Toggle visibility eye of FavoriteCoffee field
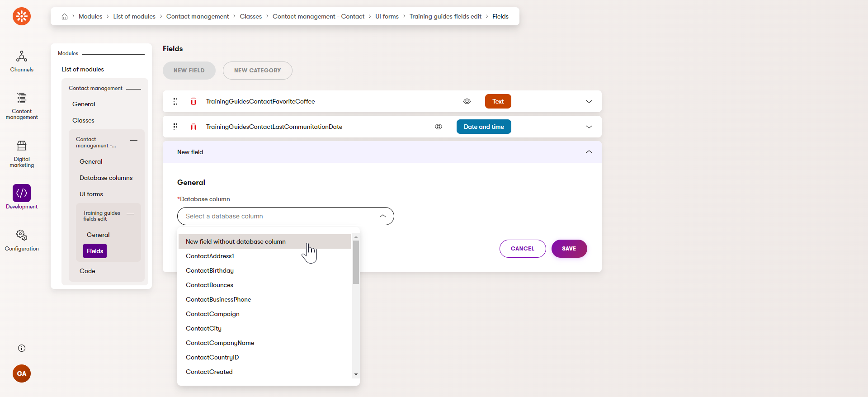 pyautogui.click(x=467, y=101)
